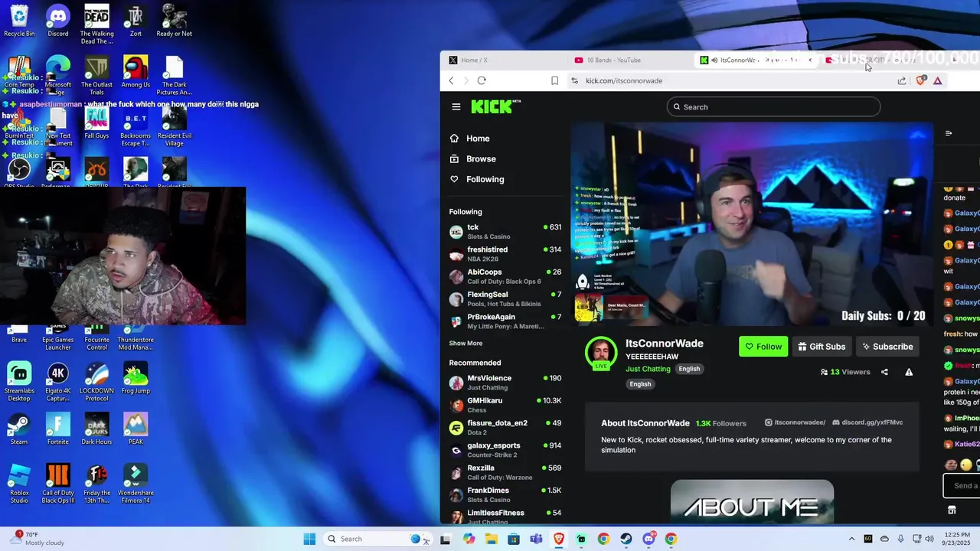Screen dimensions: 980x551
Task: Open Roblox Studio desktop shortcut
Action: click(19, 483)
